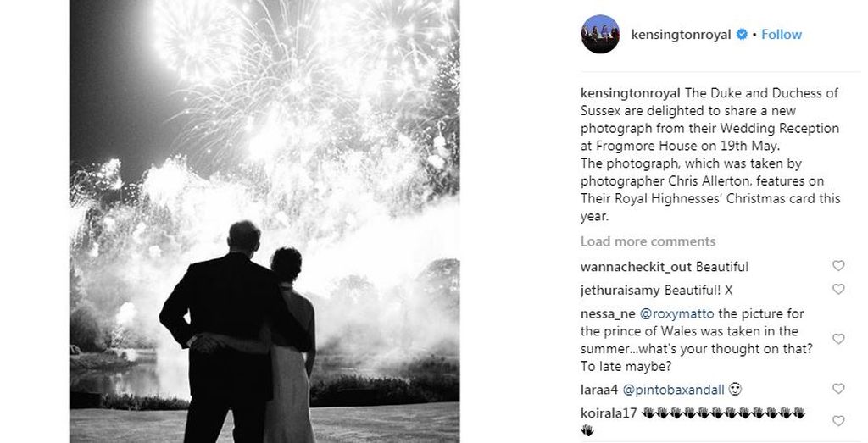Visit the nessa_ne commenter profile
Viewport: 868px width, 443px height.
tap(608, 314)
